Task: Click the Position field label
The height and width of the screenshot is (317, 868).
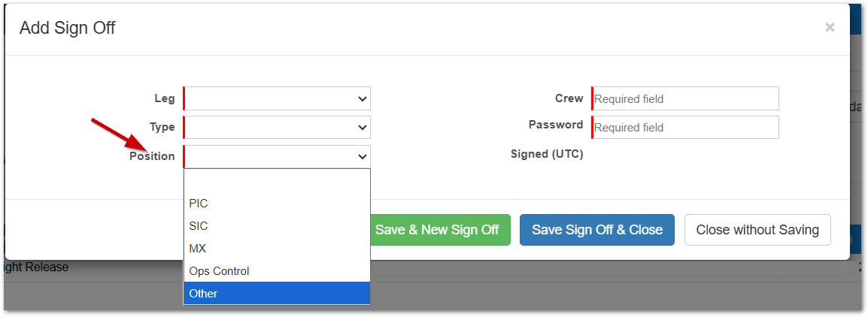Action: (x=152, y=156)
